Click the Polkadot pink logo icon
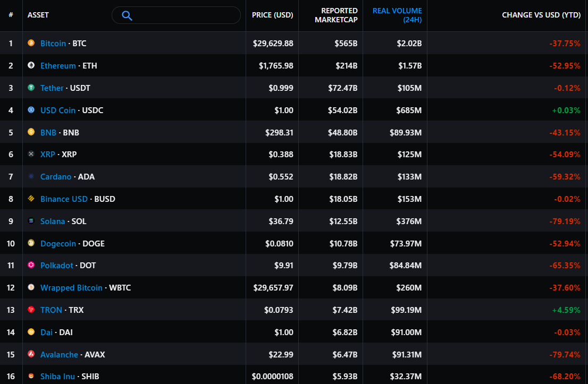 tap(31, 265)
